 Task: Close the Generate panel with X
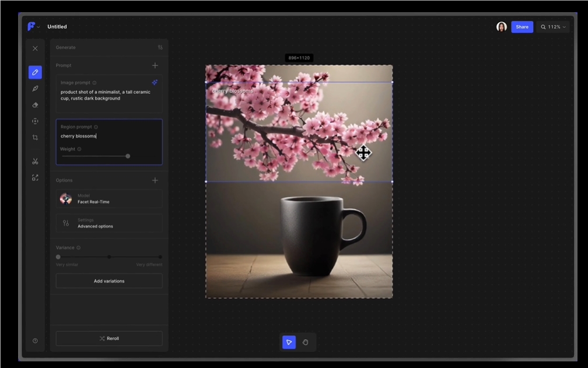pyautogui.click(x=35, y=48)
